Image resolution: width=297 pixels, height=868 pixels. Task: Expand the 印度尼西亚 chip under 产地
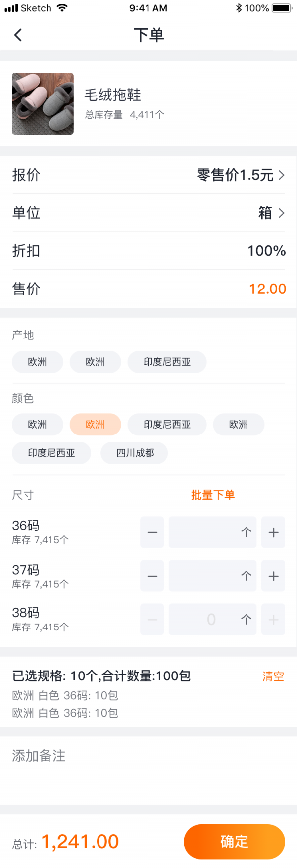pos(167,362)
